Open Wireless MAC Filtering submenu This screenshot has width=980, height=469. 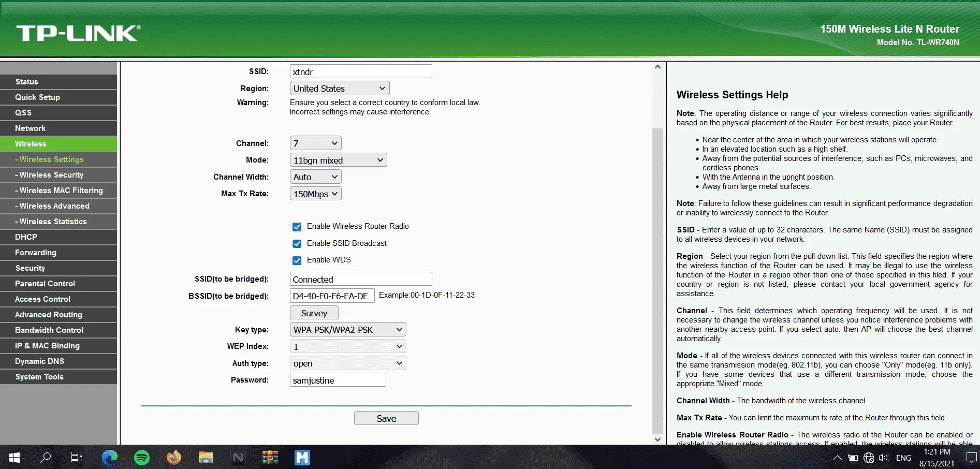[x=58, y=190]
